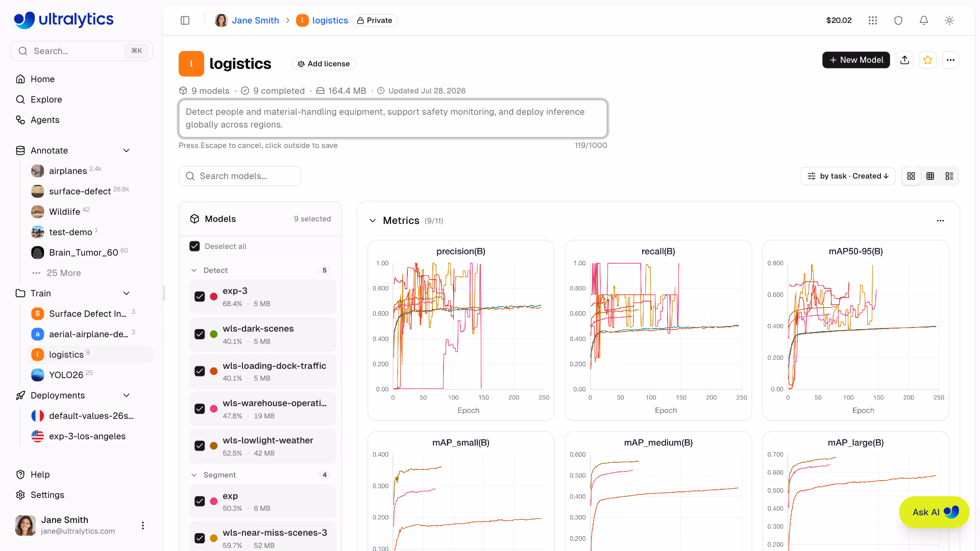This screenshot has width=980, height=551.
Task: Click the share/upload icon button
Action: click(905, 60)
